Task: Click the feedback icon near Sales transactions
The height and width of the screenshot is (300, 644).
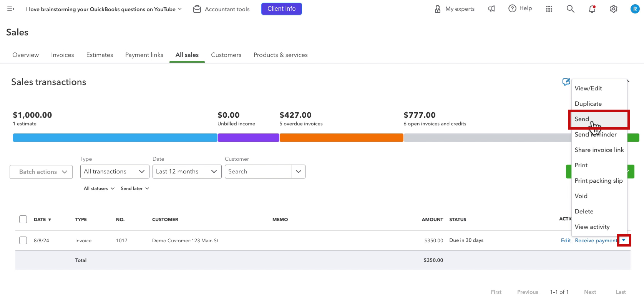Action: [x=566, y=82]
